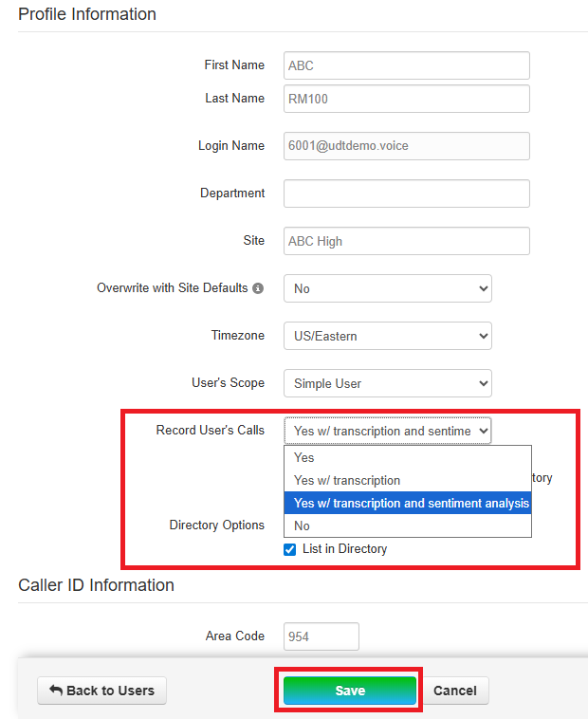The height and width of the screenshot is (719, 588).
Task: Click the empty Department field
Action: click(x=406, y=194)
